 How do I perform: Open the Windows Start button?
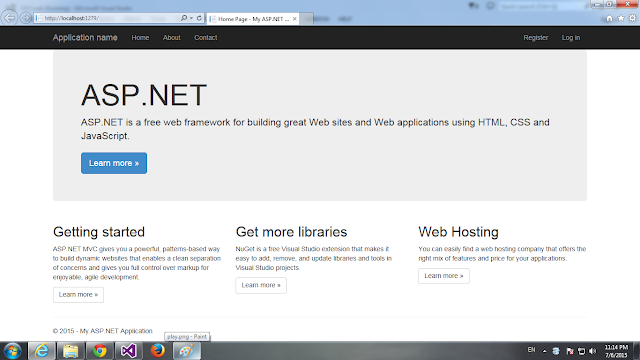pos(13,351)
